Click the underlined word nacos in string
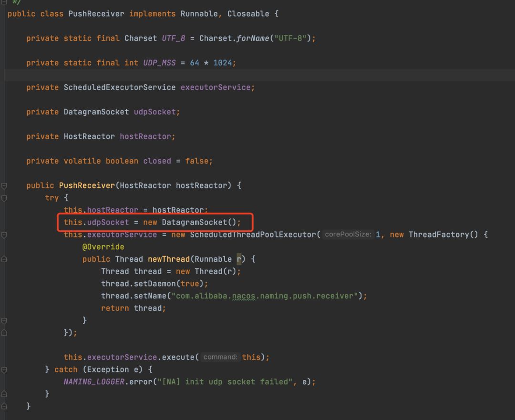 [243, 296]
